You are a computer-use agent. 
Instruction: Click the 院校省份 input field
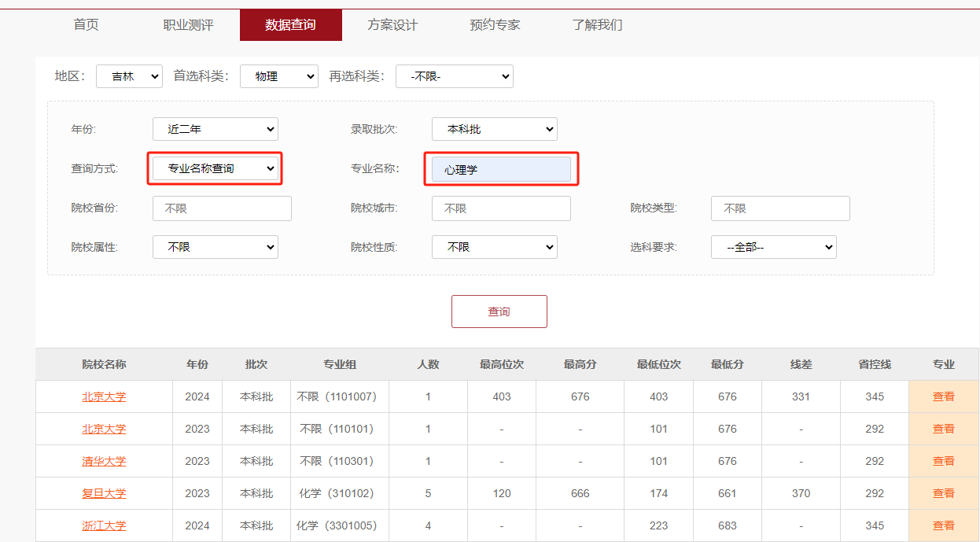(222, 208)
